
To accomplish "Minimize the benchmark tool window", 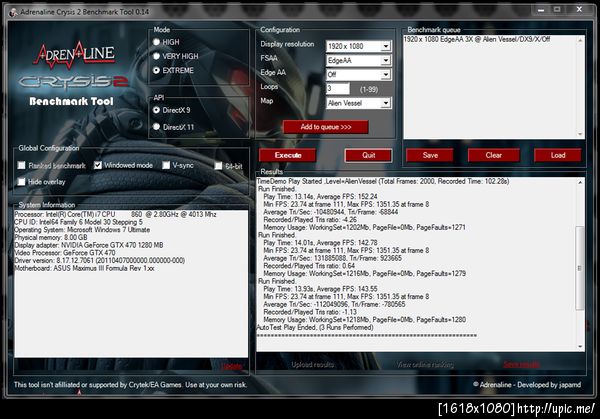I will 541,10.
